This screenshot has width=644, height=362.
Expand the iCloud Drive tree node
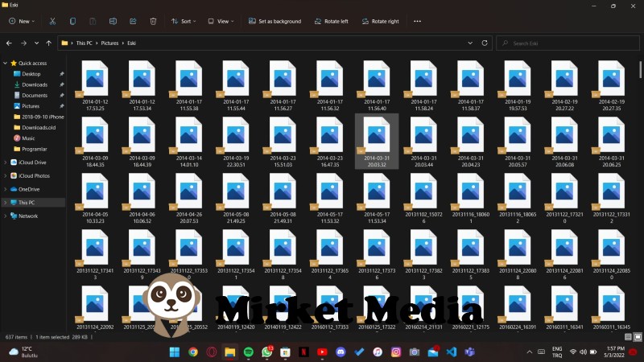[5, 162]
